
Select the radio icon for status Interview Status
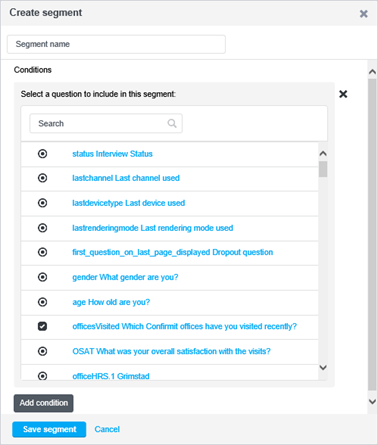pos(42,154)
